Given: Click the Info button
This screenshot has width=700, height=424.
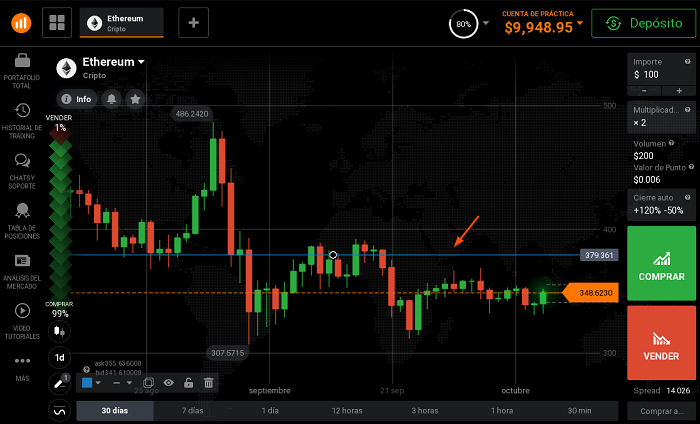Looking at the screenshot, I should tap(76, 99).
